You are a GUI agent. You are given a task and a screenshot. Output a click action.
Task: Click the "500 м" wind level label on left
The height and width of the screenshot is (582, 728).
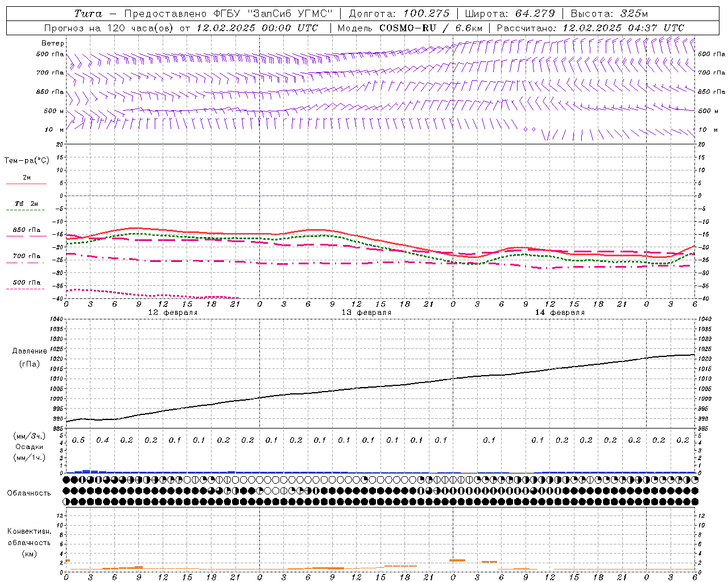click(54, 111)
